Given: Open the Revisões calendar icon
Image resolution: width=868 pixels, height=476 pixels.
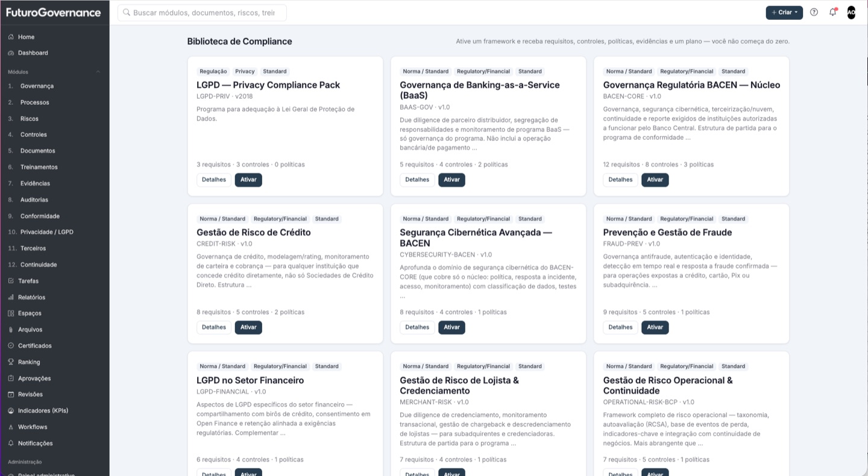Looking at the screenshot, I should click(11, 394).
